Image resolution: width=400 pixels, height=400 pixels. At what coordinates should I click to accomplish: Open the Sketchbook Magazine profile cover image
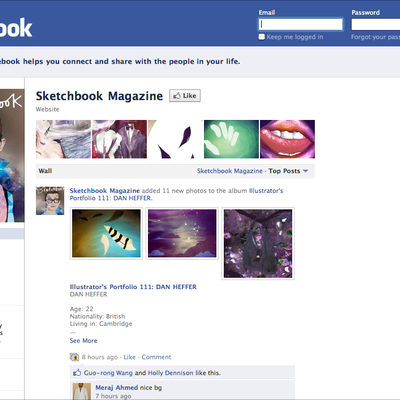[x=12, y=155]
